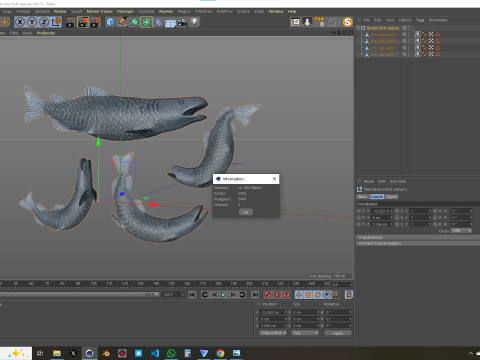Toggle layer square of third fish statue
The image size is (480, 360).
404,48
